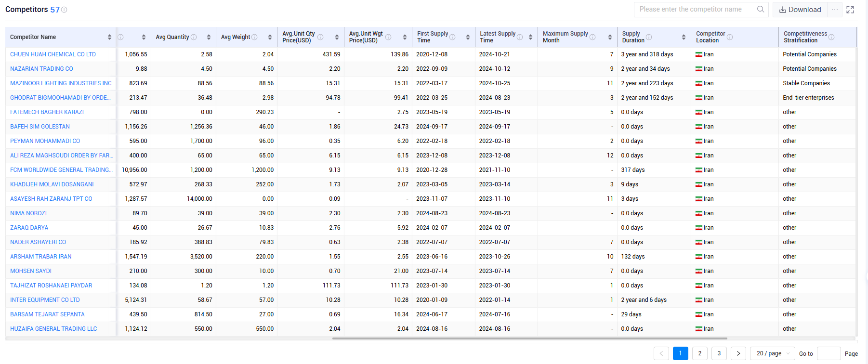The height and width of the screenshot is (364, 868).
Task: Open NAZARIAN TRADING CO link
Action: tap(41, 69)
